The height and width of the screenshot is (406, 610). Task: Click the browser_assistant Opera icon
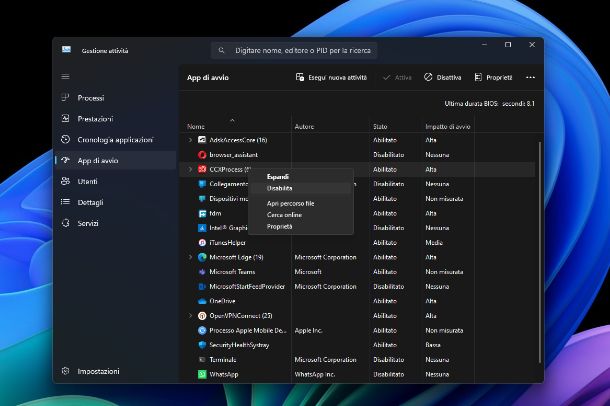202,155
